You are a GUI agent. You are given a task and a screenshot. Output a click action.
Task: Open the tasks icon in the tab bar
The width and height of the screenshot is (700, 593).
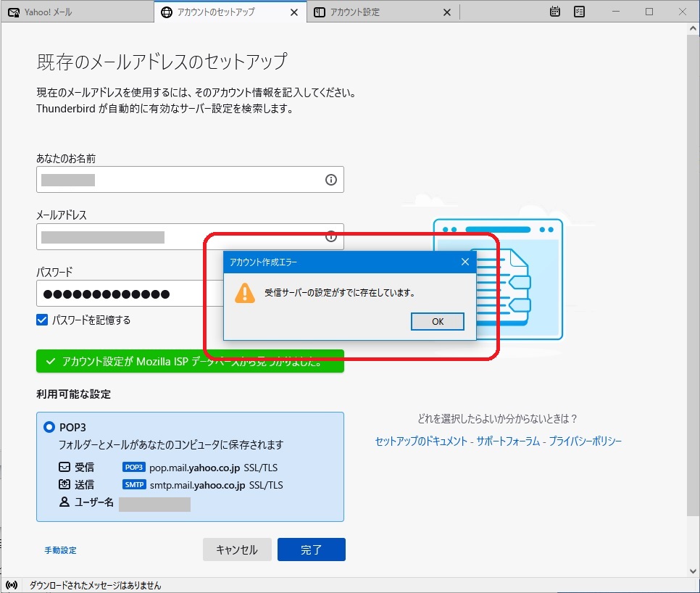tap(579, 12)
